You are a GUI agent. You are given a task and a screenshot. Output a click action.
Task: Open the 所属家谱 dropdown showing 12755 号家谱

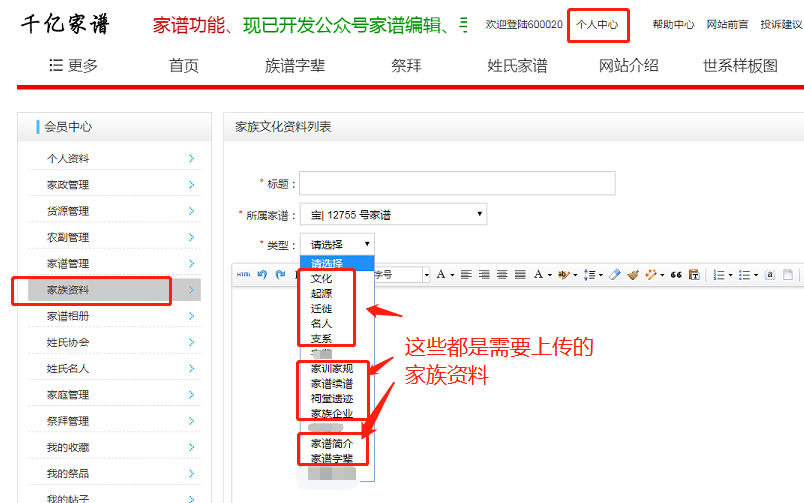click(x=393, y=214)
